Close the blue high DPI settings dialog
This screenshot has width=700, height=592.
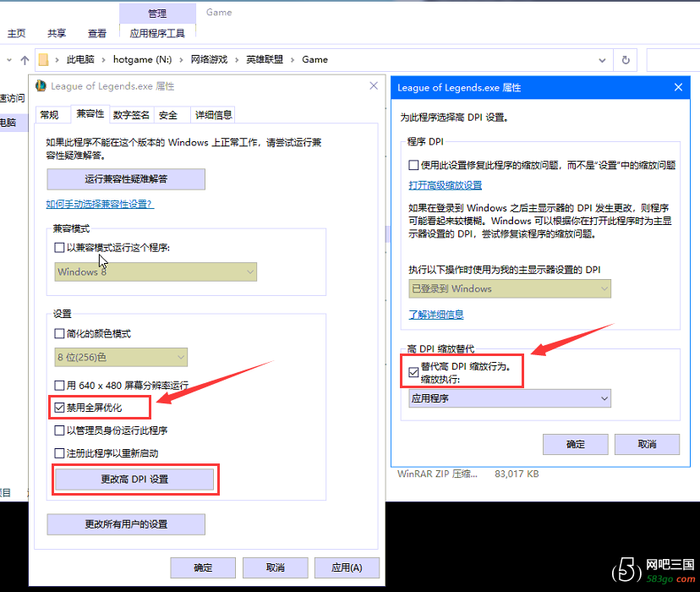pos(678,87)
